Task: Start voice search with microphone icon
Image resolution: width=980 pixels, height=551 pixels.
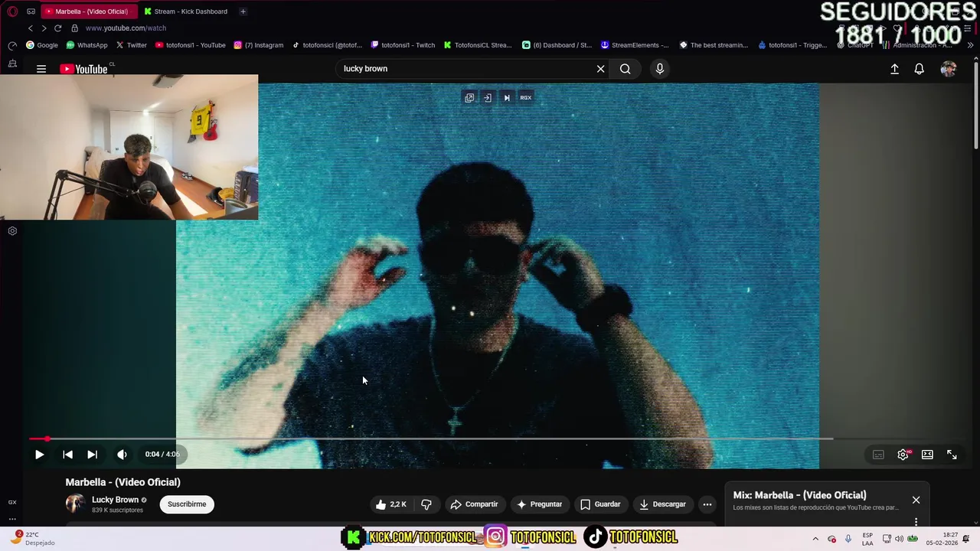Action: click(x=660, y=69)
